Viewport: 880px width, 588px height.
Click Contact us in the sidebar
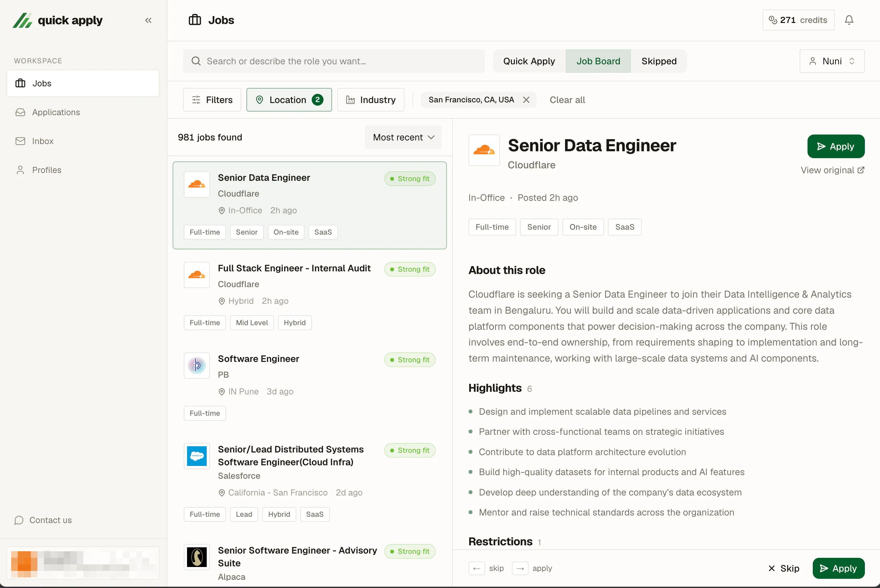(43, 520)
